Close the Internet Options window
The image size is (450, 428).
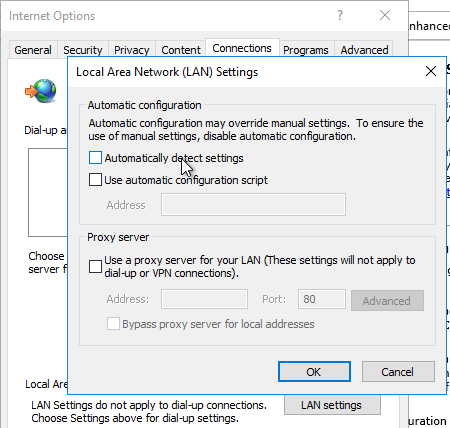coord(385,15)
